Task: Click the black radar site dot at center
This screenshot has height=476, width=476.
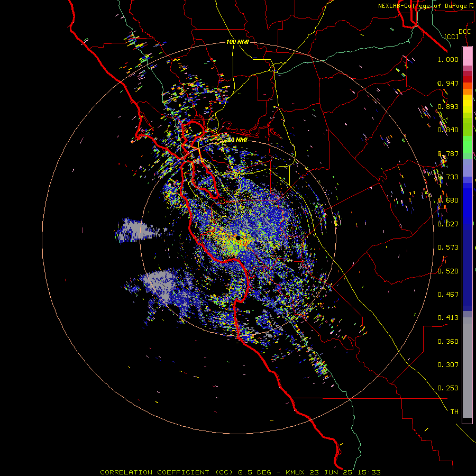Action: 239,237
